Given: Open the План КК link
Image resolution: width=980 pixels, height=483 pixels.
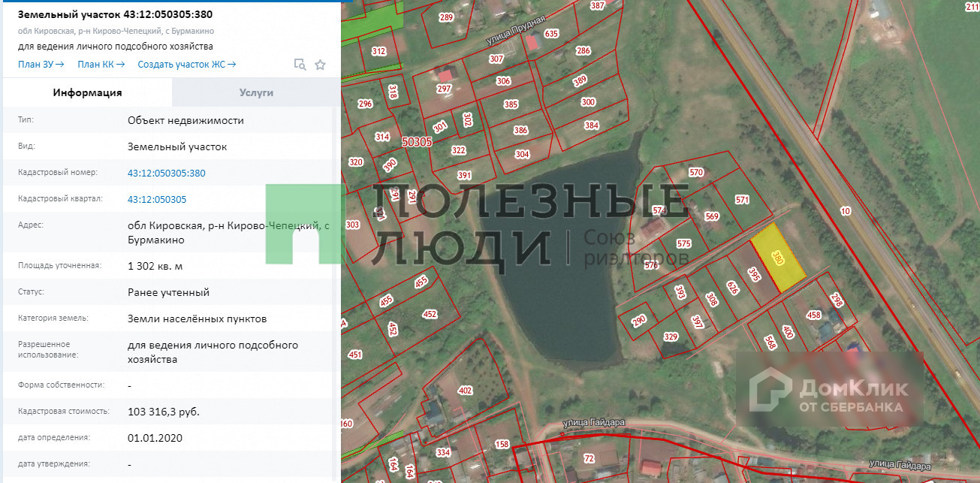Looking at the screenshot, I should click(101, 65).
